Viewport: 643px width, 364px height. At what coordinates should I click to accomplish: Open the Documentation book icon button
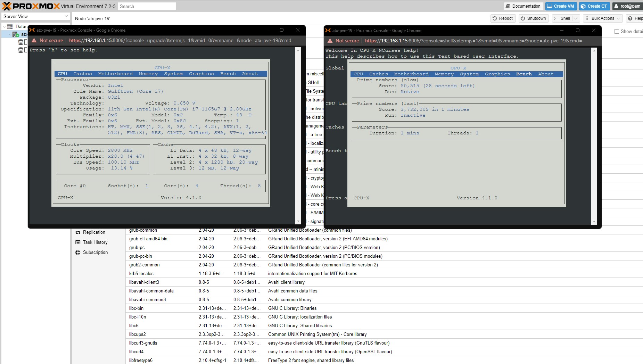pos(508,6)
